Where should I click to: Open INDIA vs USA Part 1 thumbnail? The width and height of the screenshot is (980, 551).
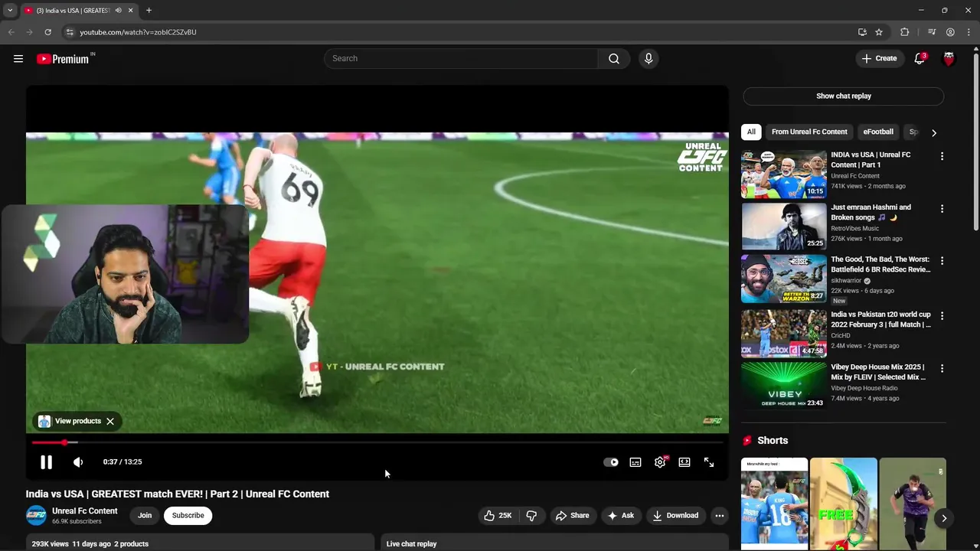[x=784, y=174]
